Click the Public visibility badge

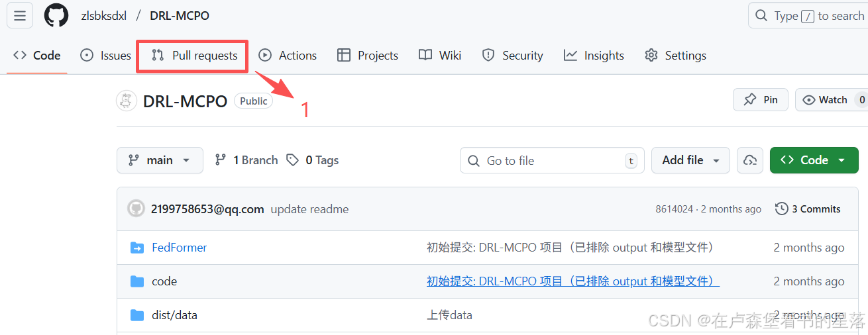(x=253, y=101)
